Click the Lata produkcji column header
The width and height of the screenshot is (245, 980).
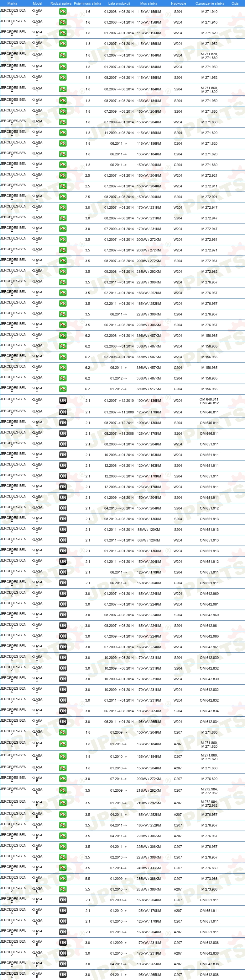coord(119,3)
